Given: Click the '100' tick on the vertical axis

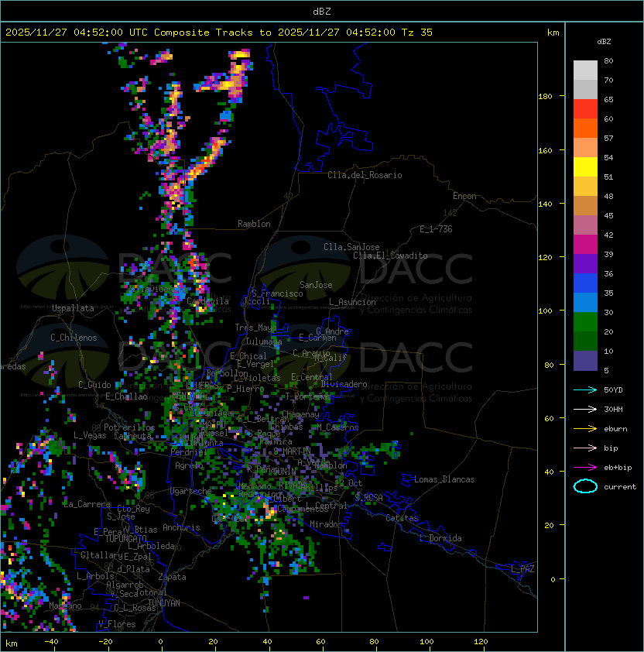Looking at the screenshot, I should click(545, 311).
